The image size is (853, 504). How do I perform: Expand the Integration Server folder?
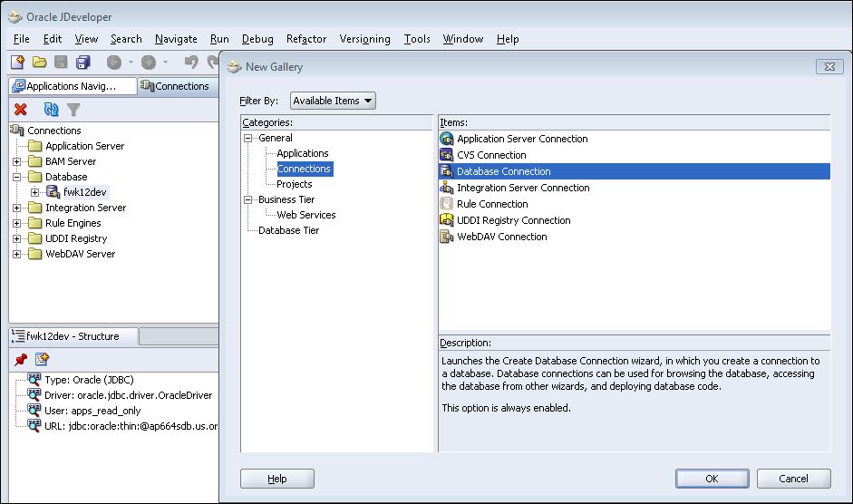point(17,208)
